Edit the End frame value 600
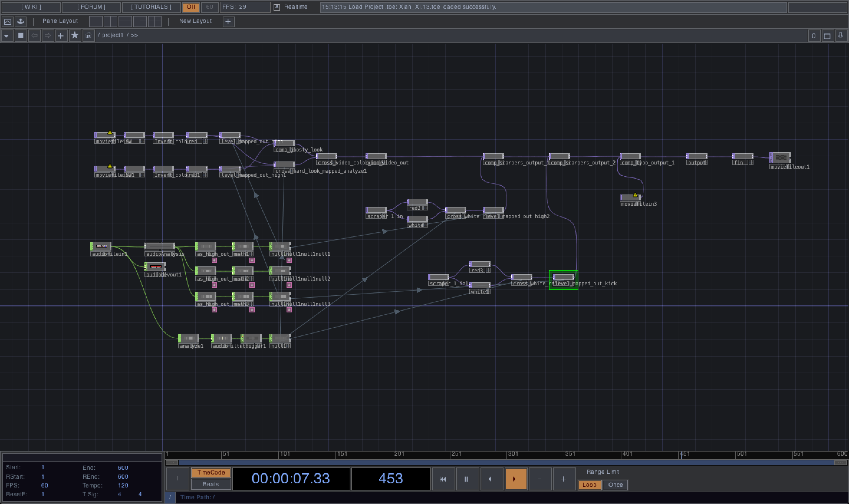 (123, 468)
